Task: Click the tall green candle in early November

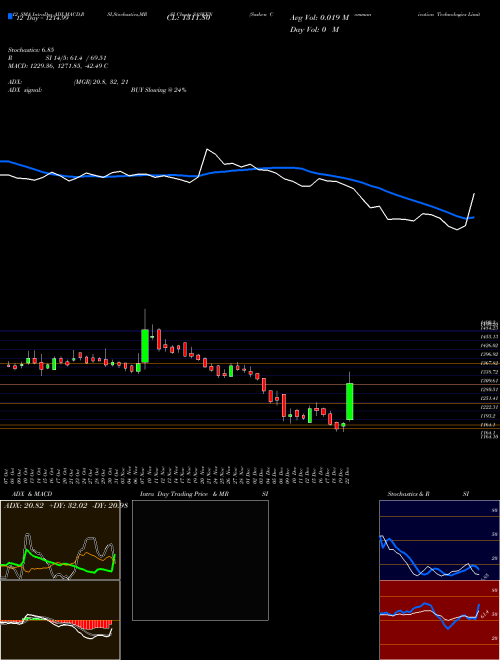Action: 145,346
